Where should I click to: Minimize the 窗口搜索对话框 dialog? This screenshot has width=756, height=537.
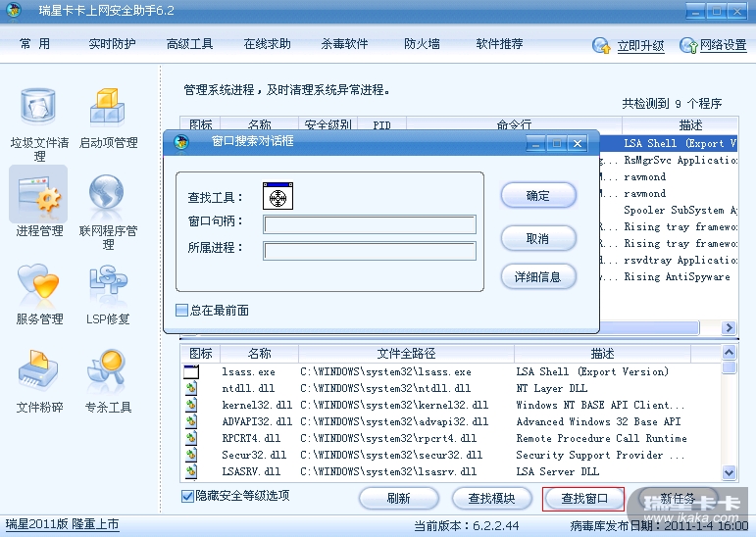(535, 143)
